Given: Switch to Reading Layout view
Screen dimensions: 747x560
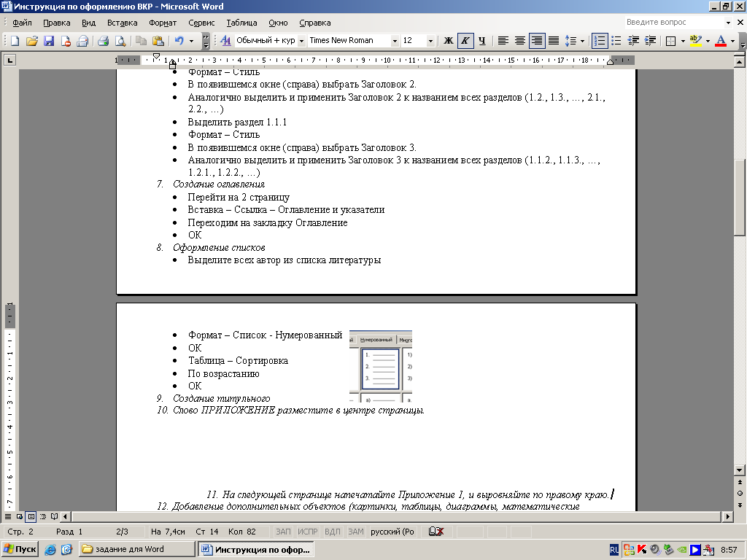Looking at the screenshot, I should [x=54, y=516].
